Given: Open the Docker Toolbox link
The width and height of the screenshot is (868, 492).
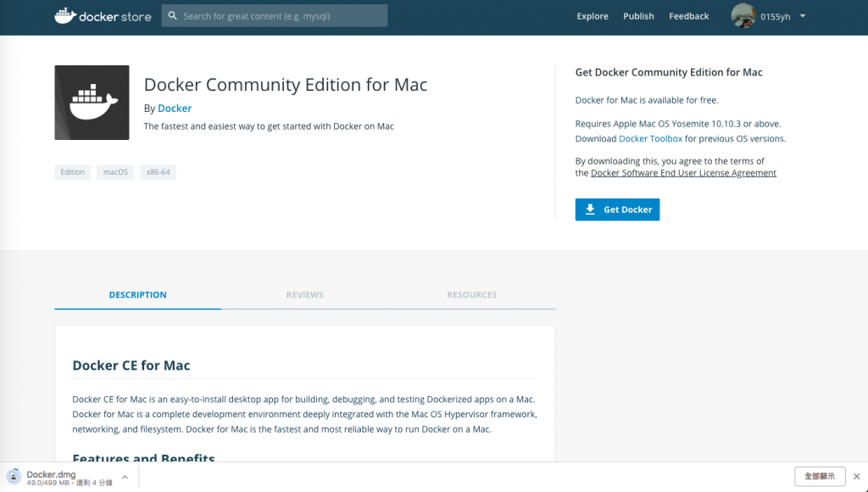Looking at the screenshot, I should pos(650,138).
